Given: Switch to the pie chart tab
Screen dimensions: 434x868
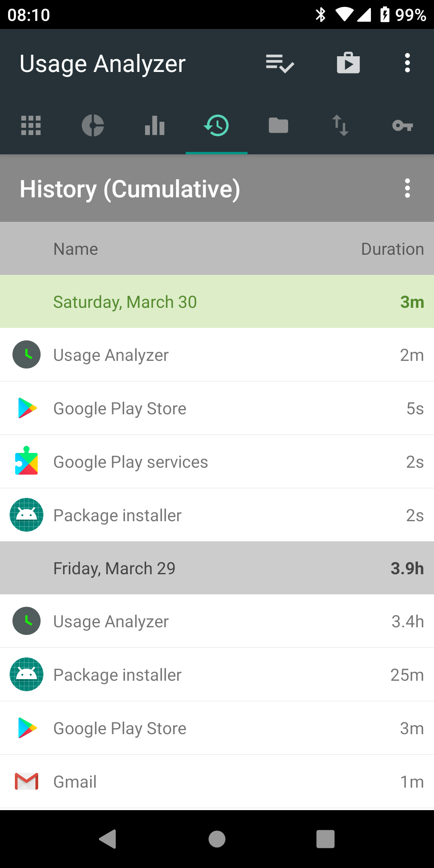Looking at the screenshot, I should [x=93, y=126].
